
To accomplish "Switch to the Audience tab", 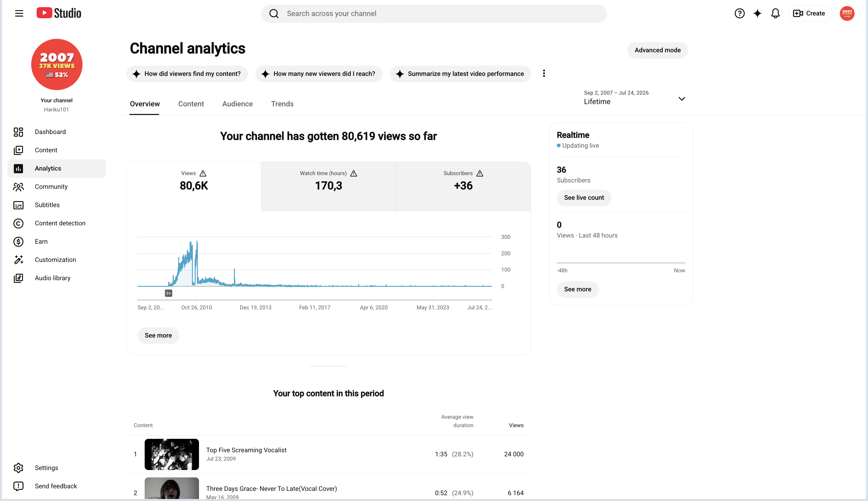I will (237, 104).
